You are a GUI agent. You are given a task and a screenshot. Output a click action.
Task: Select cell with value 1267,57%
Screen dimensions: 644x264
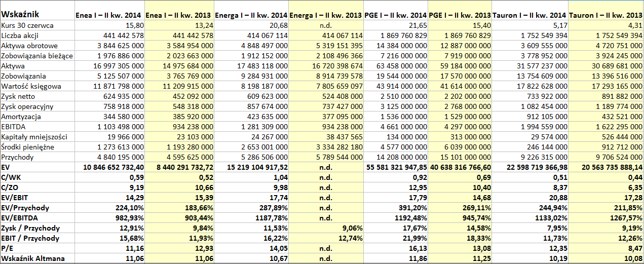[x=606, y=218]
